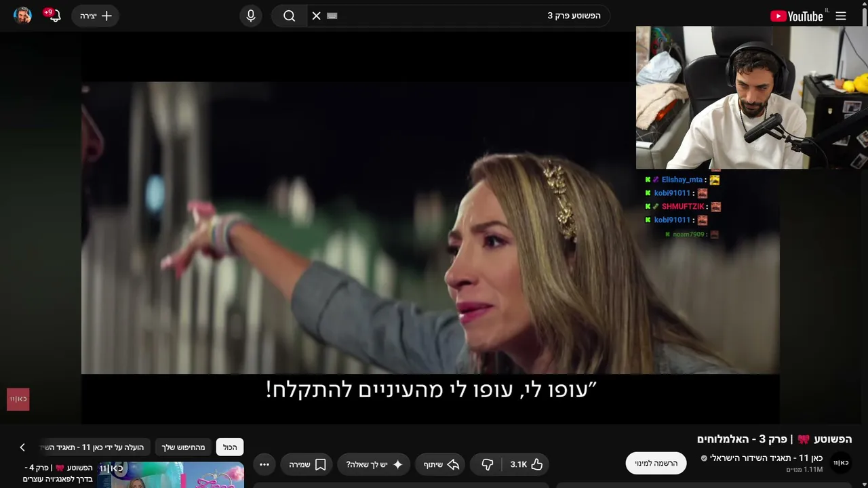Image resolution: width=868 pixels, height=488 pixels.
Task: Select the הועלה על ידי כאן 11 chip
Action: pos(95,447)
